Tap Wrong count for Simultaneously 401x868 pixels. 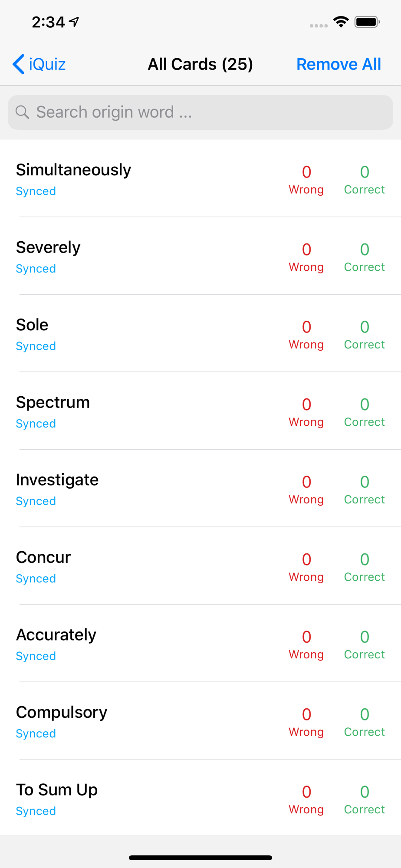[x=306, y=180]
